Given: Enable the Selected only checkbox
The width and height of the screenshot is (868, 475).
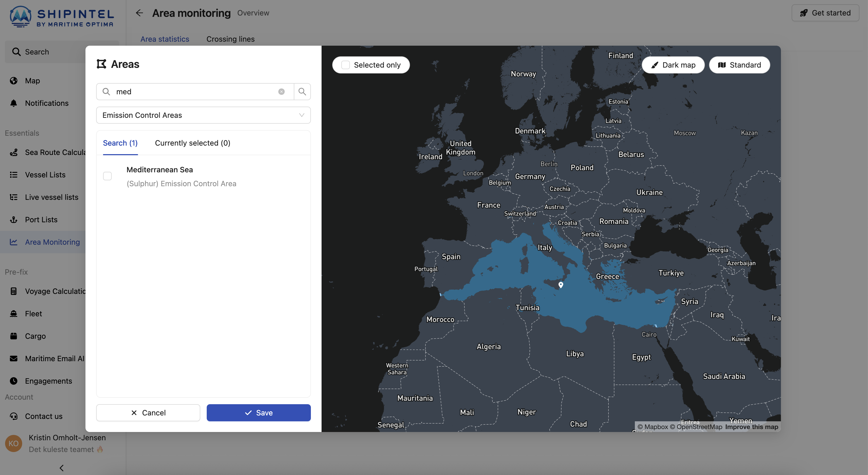Looking at the screenshot, I should (346, 65).
